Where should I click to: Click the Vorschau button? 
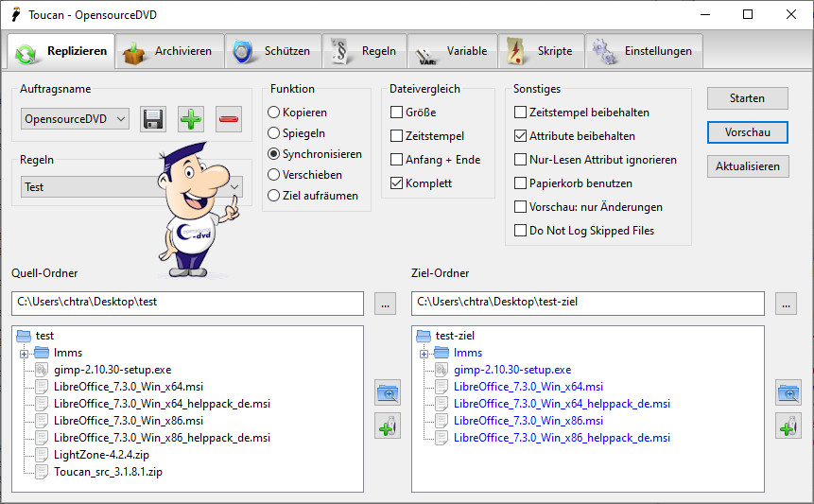pyautogui.click(x=747, y=132)
